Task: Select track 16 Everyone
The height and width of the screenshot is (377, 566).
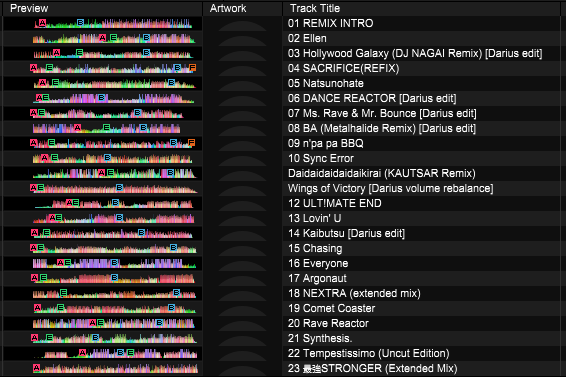Action: click(x=318, y=263)
